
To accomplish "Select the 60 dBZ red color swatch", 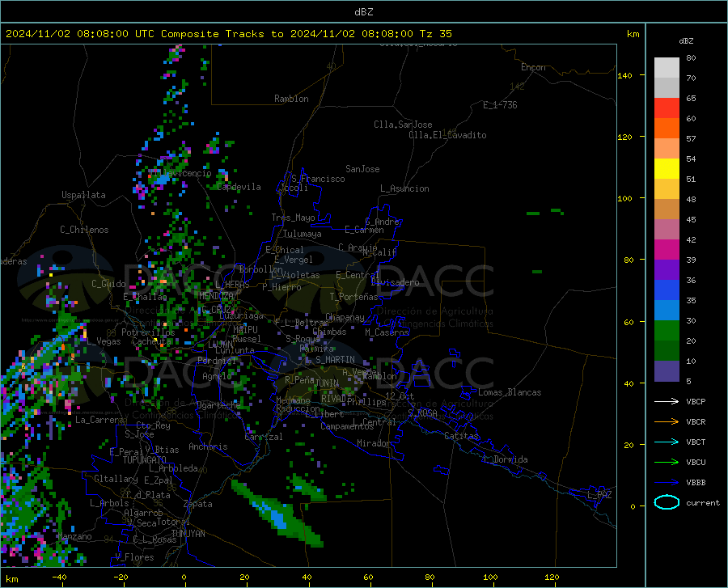I will (667, 108).
